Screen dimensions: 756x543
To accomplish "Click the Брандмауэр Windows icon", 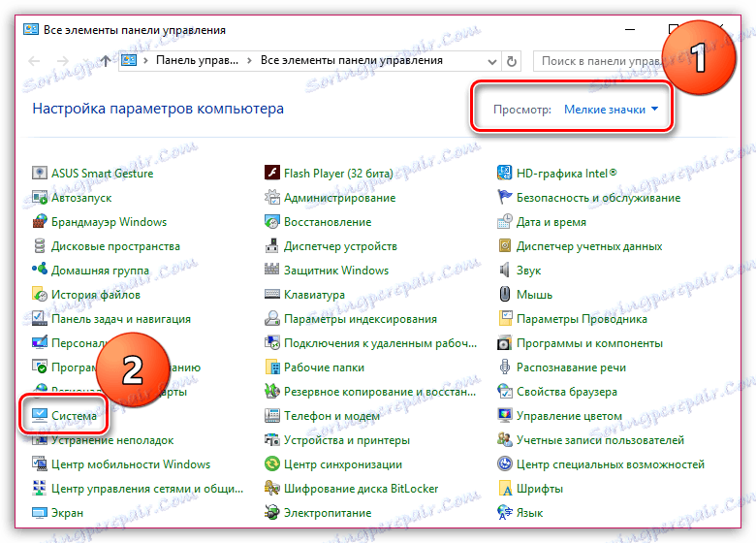I will [x=40, y=221].
